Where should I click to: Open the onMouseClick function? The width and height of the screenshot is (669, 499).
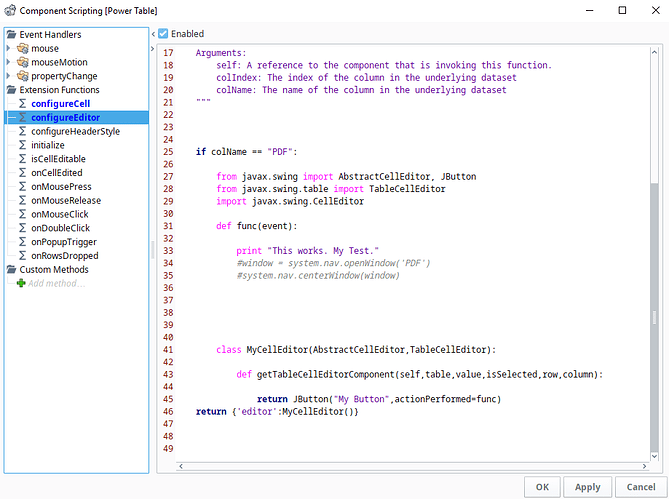tap(60, 214)
